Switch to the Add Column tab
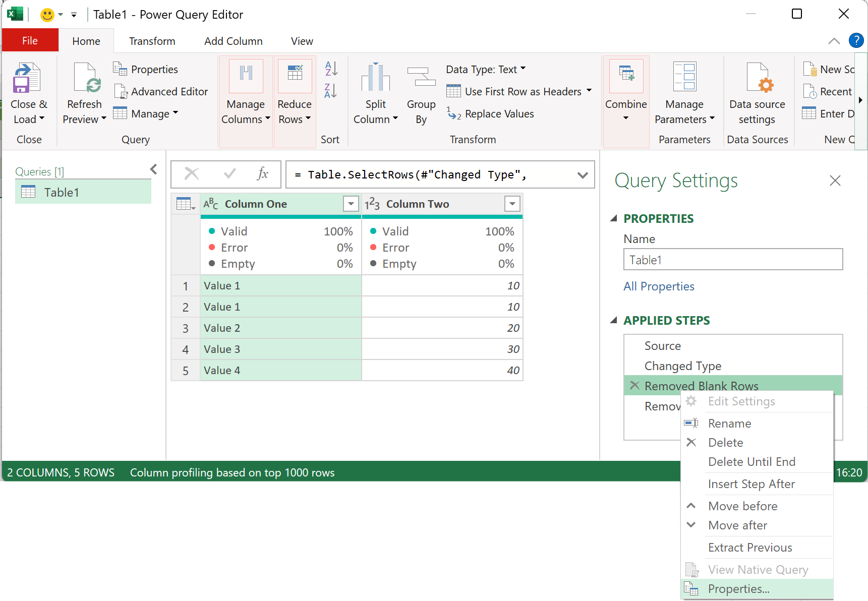Viewport: 868px width, 601px height. [x=234, y=41]
